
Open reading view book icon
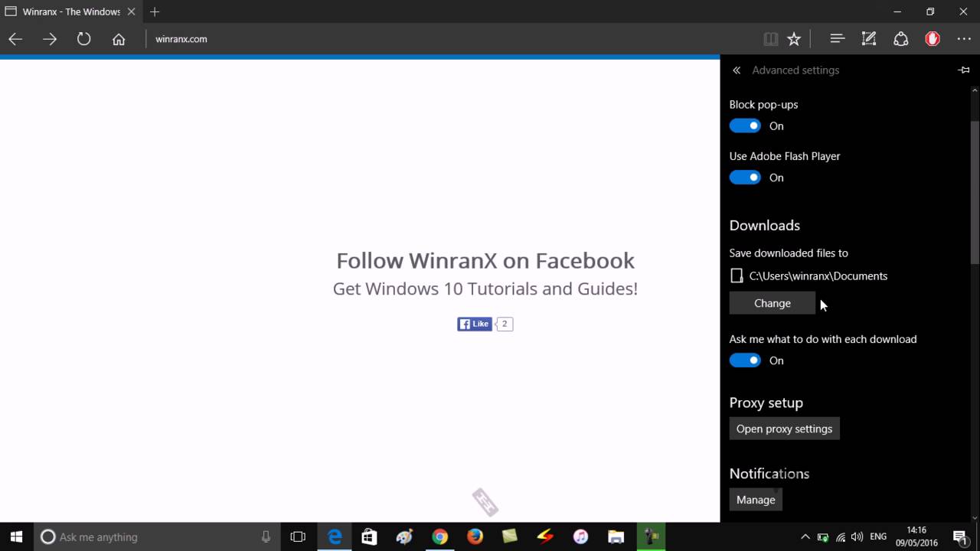771,39
